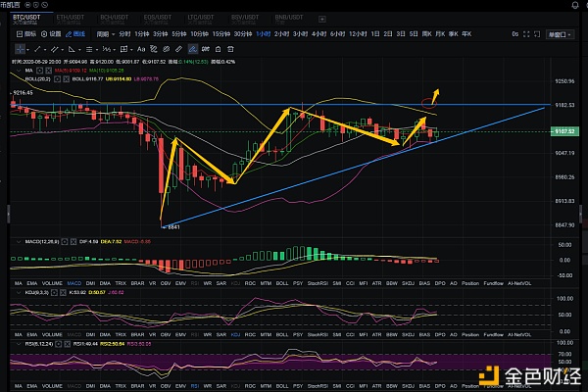
Task: Expand the crosshair tool's dropdown arrow
Action: pyautogui.click(x=27, y=46)
